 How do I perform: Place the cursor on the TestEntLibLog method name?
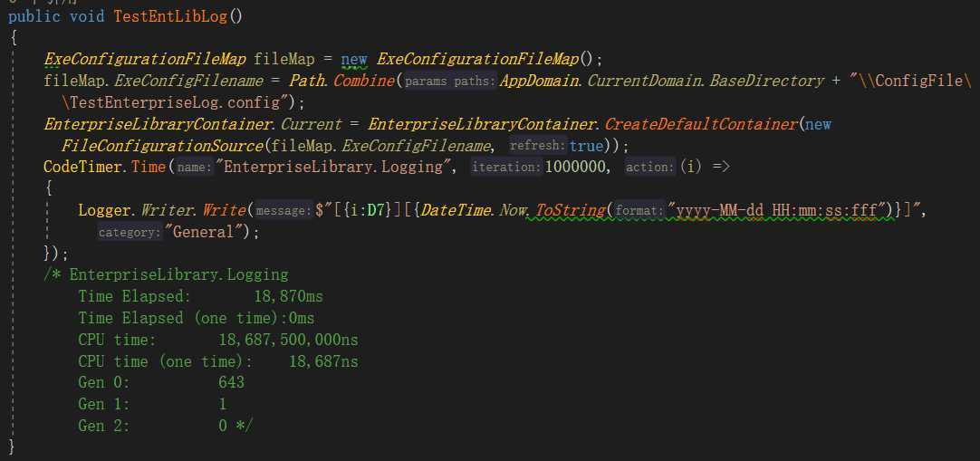click(171, 16)
